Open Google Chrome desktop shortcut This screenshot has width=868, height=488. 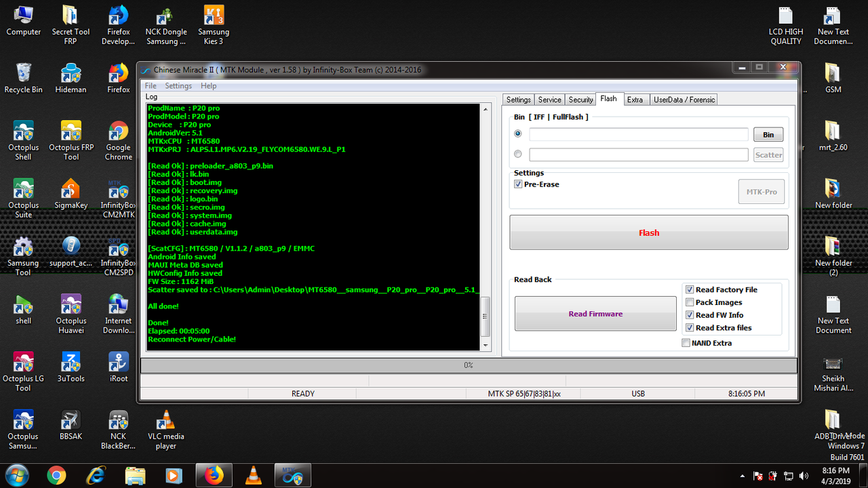pos(118,140)
